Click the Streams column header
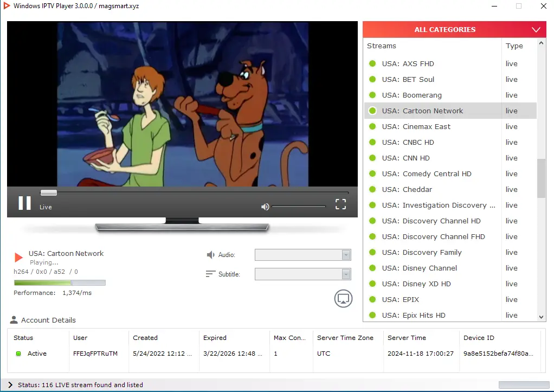 coord(381,46)
